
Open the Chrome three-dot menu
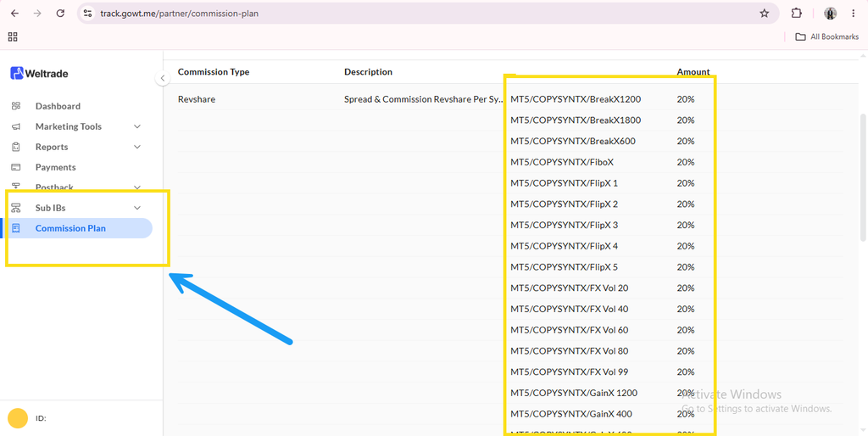click(853, 14)
